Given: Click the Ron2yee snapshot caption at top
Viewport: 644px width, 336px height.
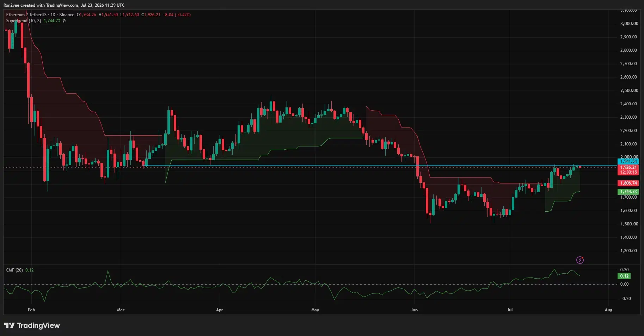Looking at the screenshot, I should point(64,5).
